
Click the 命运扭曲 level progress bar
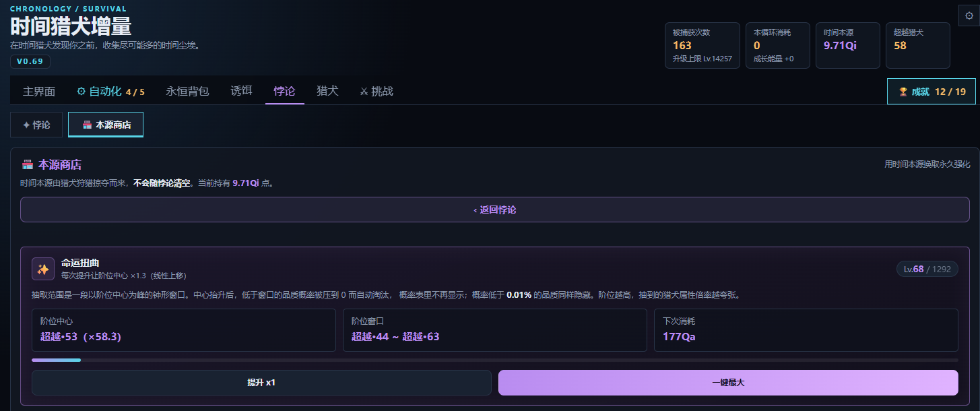[495, 360]
